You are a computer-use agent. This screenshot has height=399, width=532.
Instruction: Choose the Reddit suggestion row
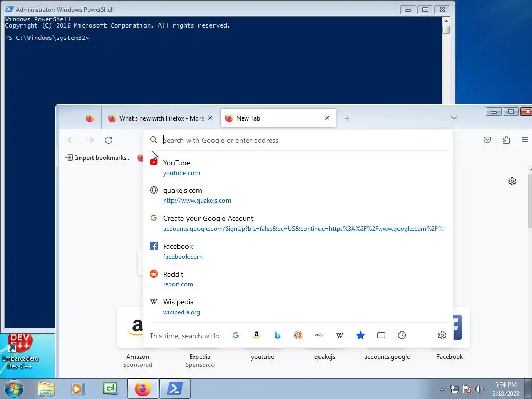298,279
